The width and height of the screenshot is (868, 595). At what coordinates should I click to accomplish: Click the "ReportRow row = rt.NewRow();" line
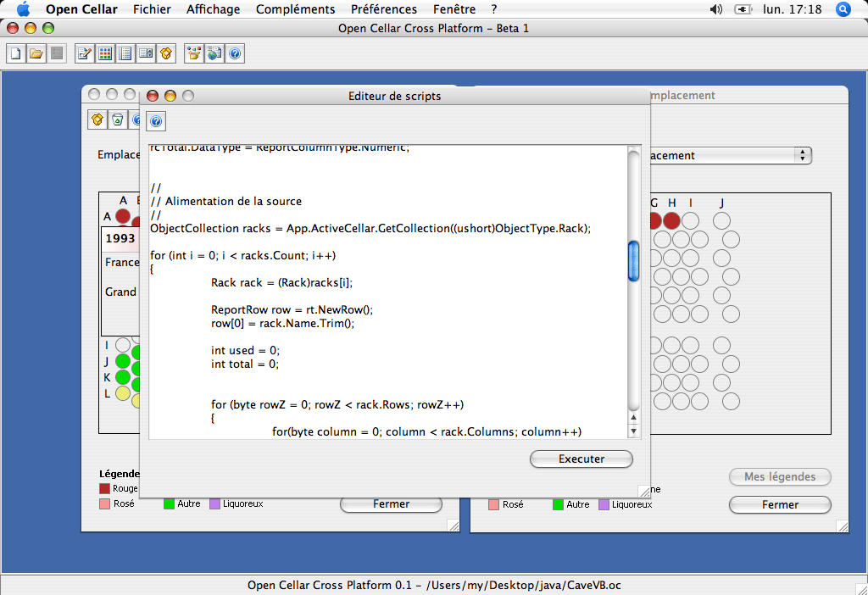pyautogui.click(x=292, y=310)
